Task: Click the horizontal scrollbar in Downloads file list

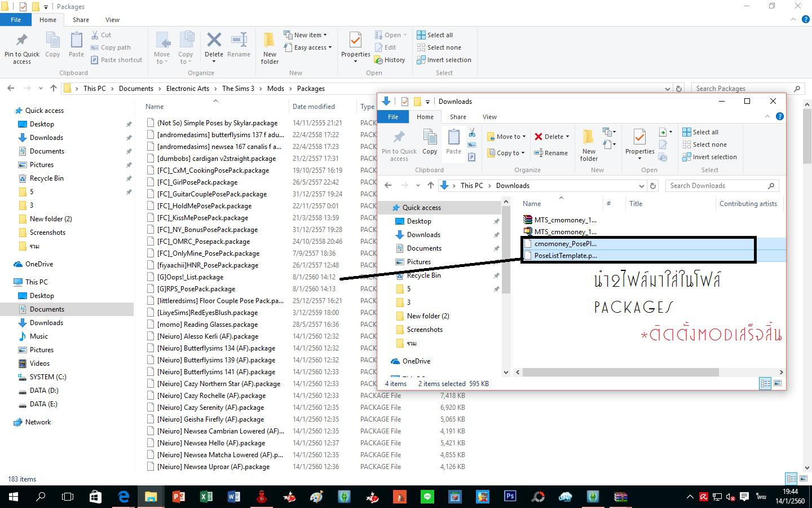Action: pos(620,372)
